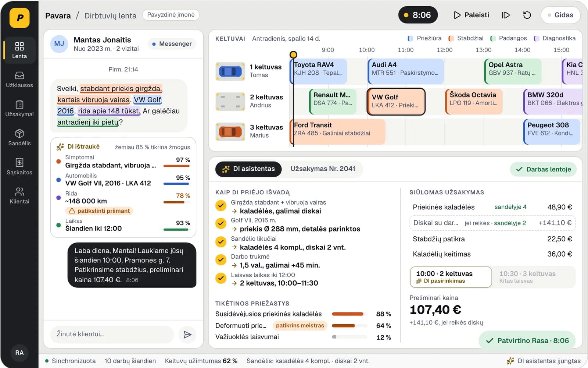Image resolution: width=588 pixels, height=368 pixels.
Task: Click the current time marker on timeline
Action: point(293,55)
